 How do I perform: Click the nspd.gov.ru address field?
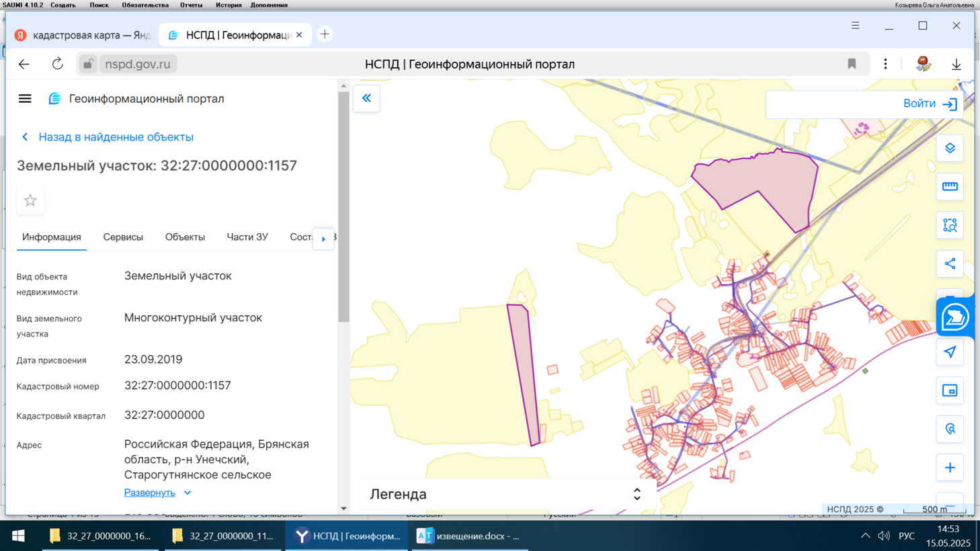(x=138, y=64)
